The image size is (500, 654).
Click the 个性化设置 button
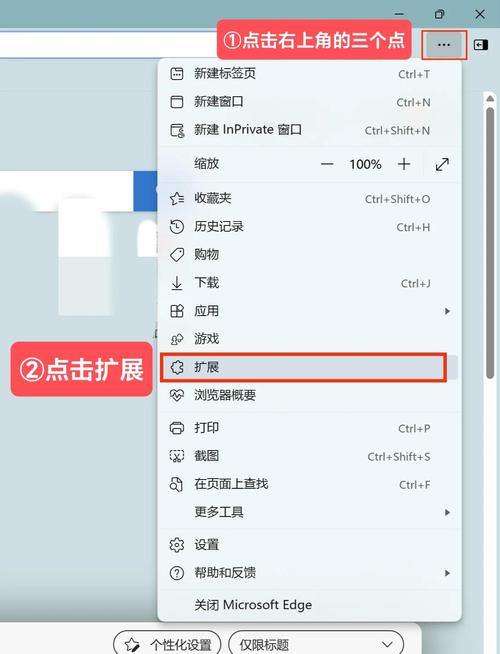click(x=167, y=644)
